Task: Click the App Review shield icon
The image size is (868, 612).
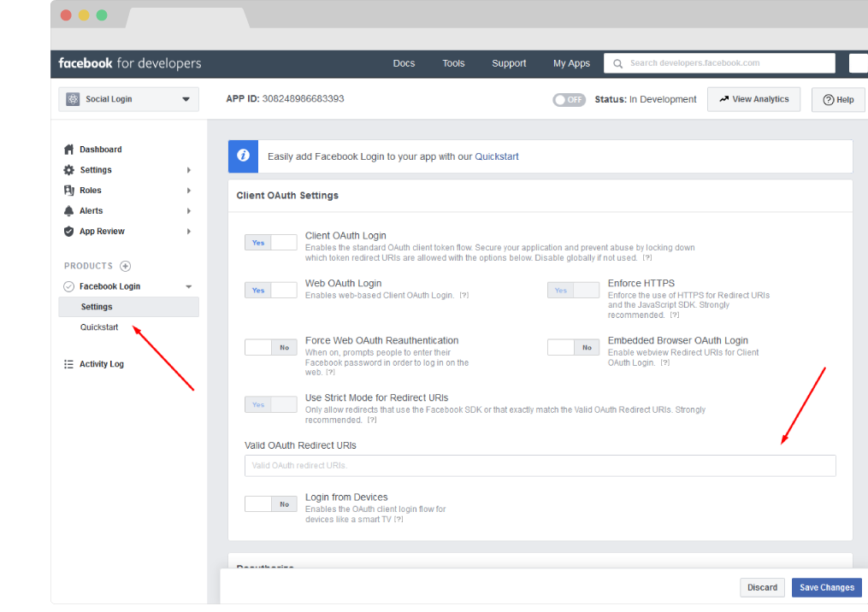Action: 69,232
